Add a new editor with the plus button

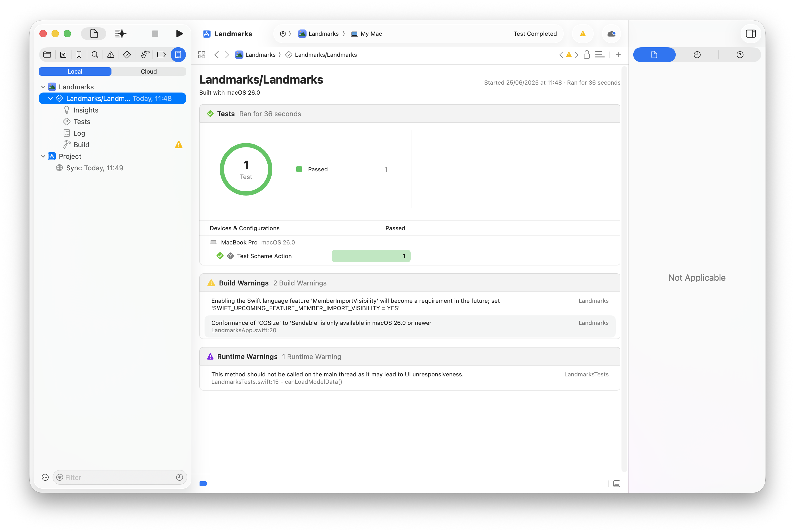618,55
